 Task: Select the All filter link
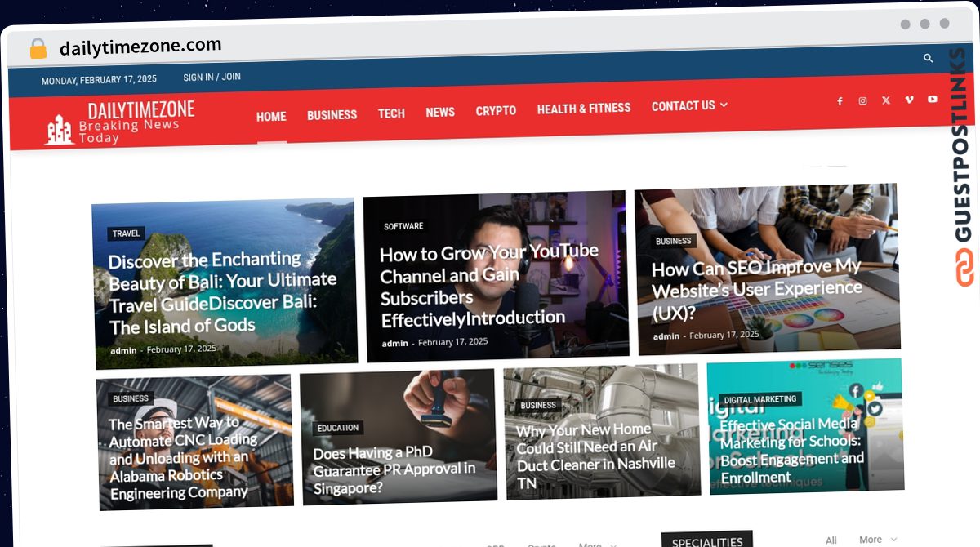click(831, 540)
